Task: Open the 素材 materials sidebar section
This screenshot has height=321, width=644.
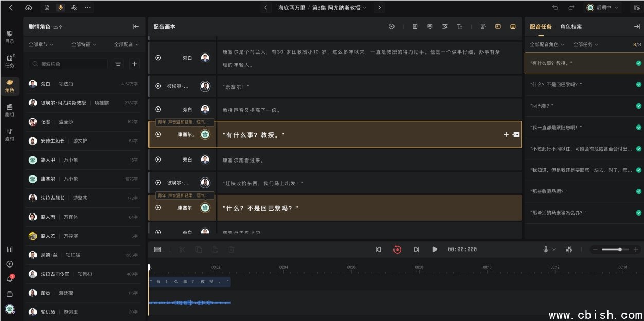Action: [x=10, y=135]
